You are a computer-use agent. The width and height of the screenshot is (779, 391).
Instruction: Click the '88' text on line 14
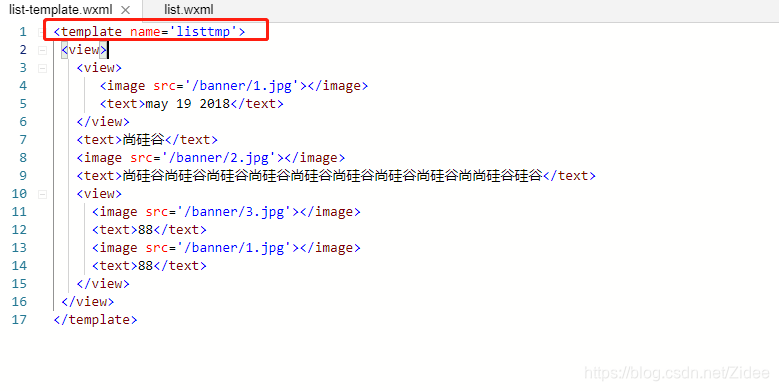(x=146, y=266)
